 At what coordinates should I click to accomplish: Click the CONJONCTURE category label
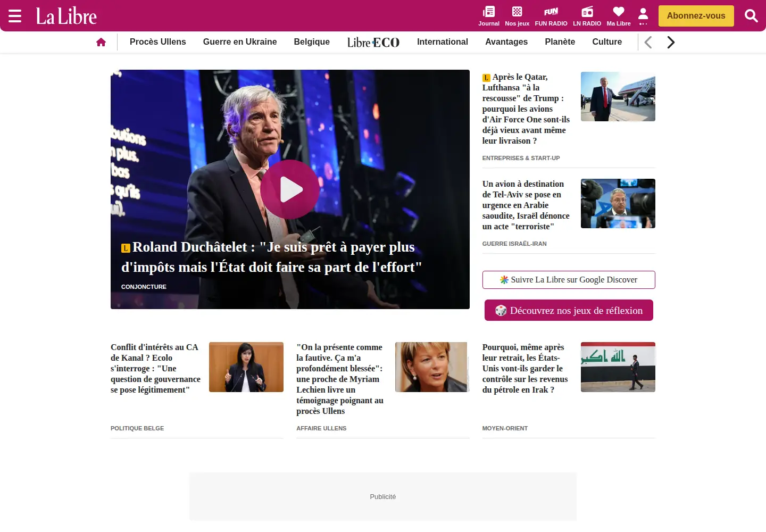click(x=144, y=287)
